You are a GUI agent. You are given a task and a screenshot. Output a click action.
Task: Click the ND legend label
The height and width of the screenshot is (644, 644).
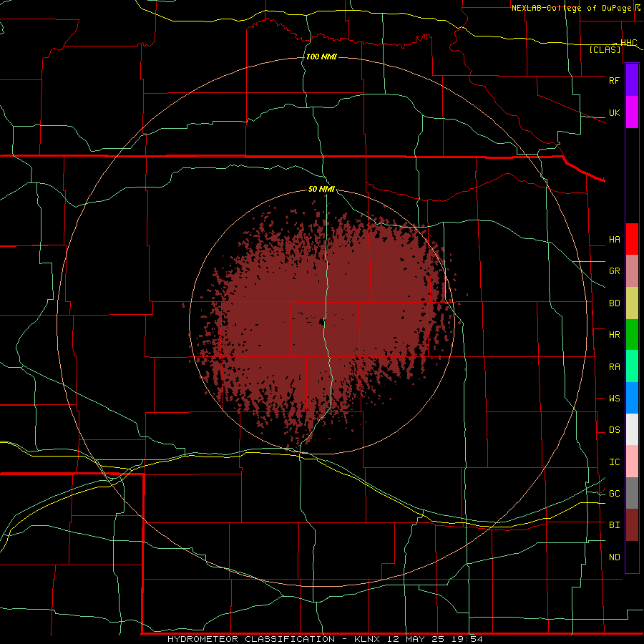[614, 557]
